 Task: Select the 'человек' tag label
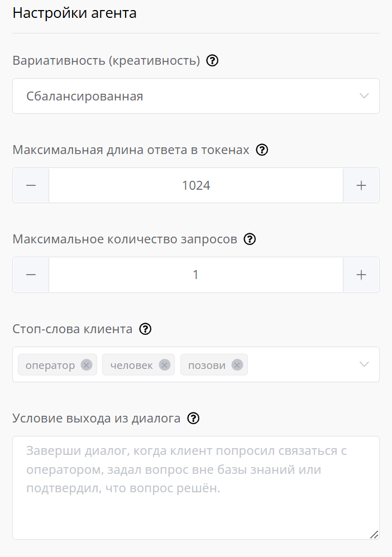[x=131, y=365]
